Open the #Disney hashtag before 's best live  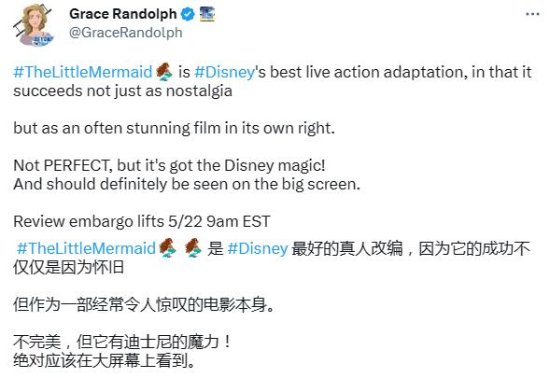point(224,72)
